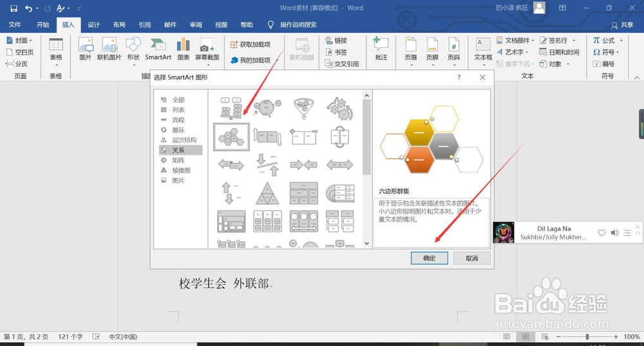The image size is (644, 346).
Task: Select the 层次结构 (Hierarchy) category
Action: coord(180,140)
